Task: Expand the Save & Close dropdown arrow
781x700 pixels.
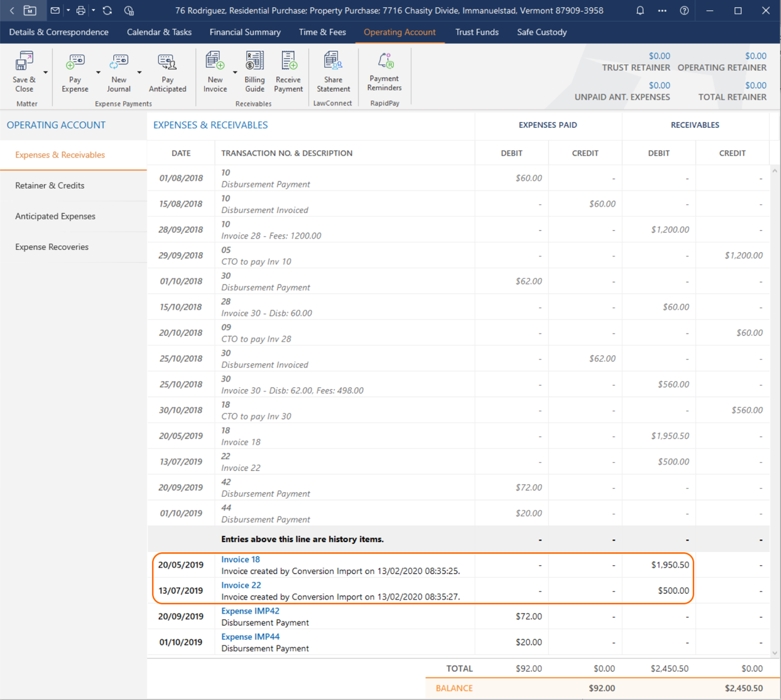Action: [x=46, y=73]
